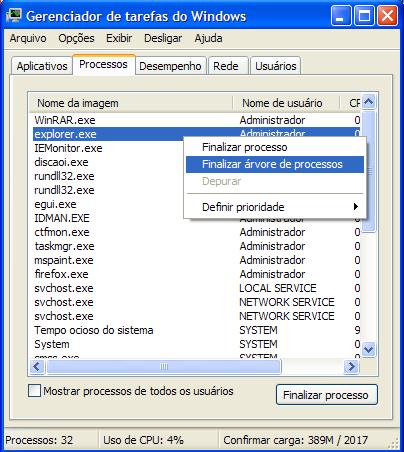Viewport: 404px width, 452px height.
Task: Sort by Nome da imagem column
Action: (x=131, y=103)
